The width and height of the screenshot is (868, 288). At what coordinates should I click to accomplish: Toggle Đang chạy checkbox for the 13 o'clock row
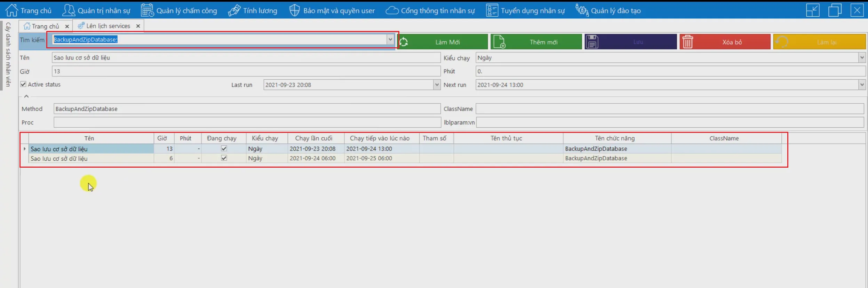pyautogui.click(x=224, y=149)
